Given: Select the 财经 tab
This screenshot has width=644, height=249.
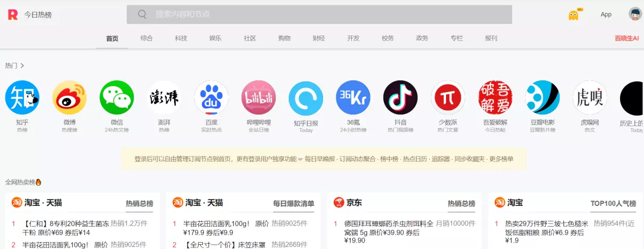Looking at the screenshot, I should (319, 38).
